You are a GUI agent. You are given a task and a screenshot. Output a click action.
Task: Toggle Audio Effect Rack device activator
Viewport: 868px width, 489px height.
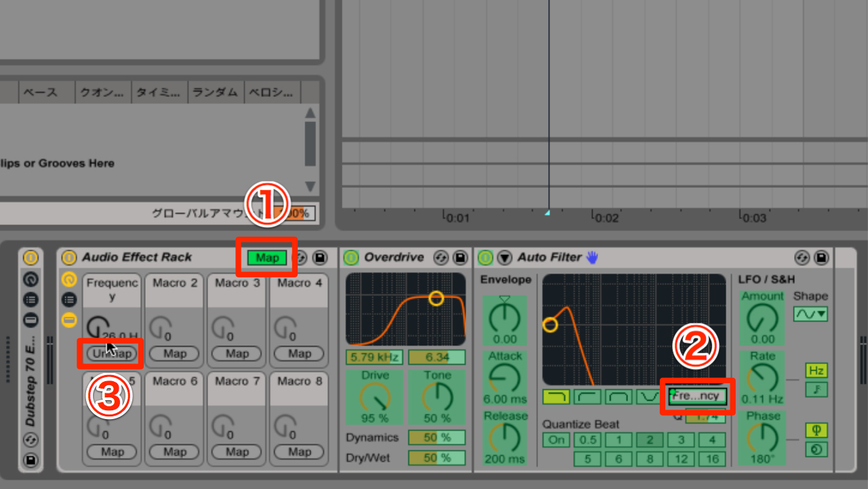[x=68, y=258]
